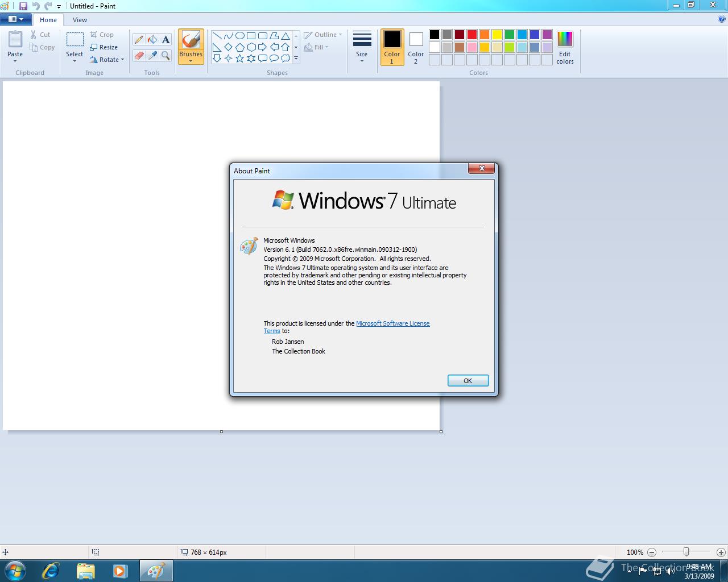Pick the yellow color swatch
Image resolution: width=728 pixels, height=582 pixels.
pos(497,35)
